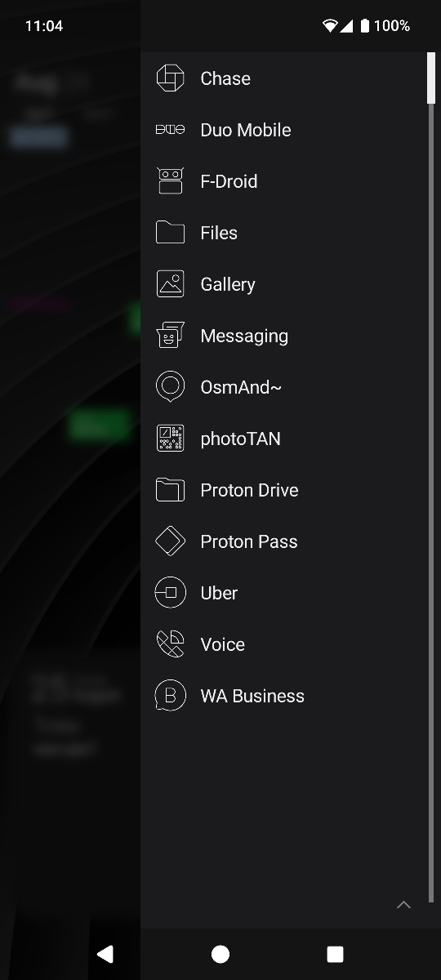Image resolution: width=441 pixels, height=980 pixels.
Task: Collapse drawer using the bottom chevron arrow
Action: (403, 905)
